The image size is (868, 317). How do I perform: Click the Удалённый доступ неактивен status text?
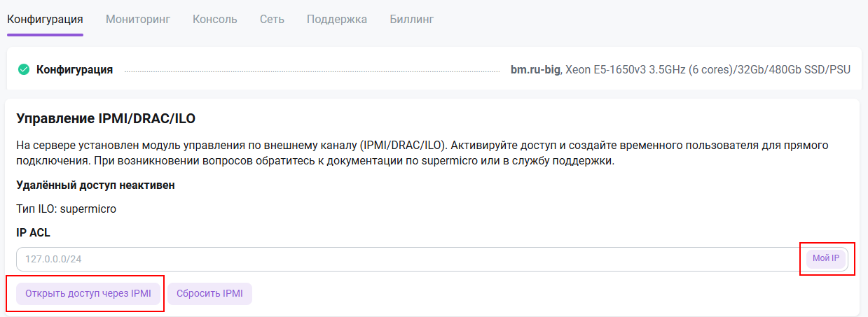click(x=95, y=185)
